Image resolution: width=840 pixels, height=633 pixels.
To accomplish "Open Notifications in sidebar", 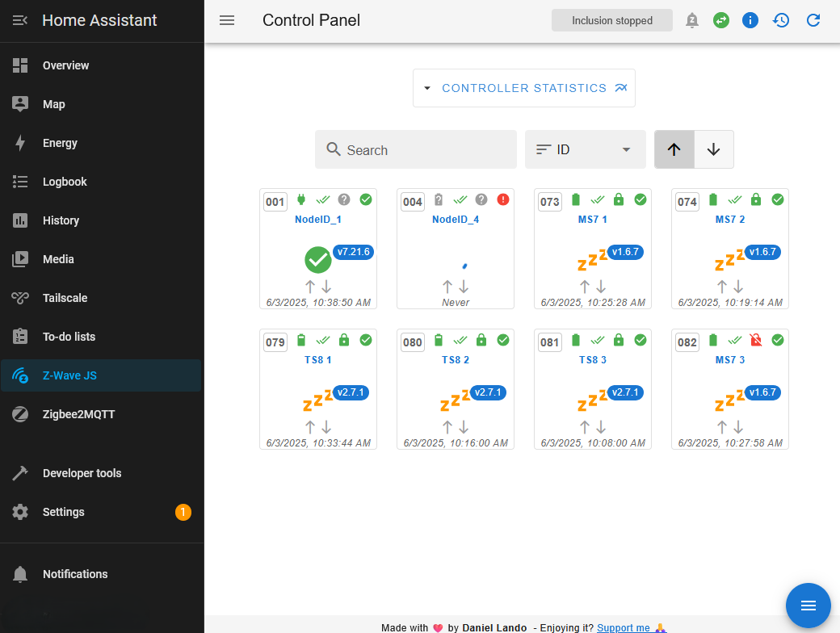I will (x=101, y=574).
